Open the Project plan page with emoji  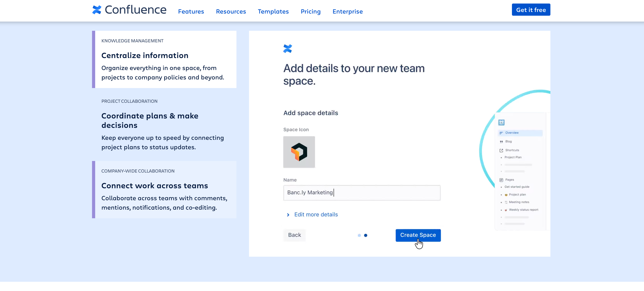[517, 194]
